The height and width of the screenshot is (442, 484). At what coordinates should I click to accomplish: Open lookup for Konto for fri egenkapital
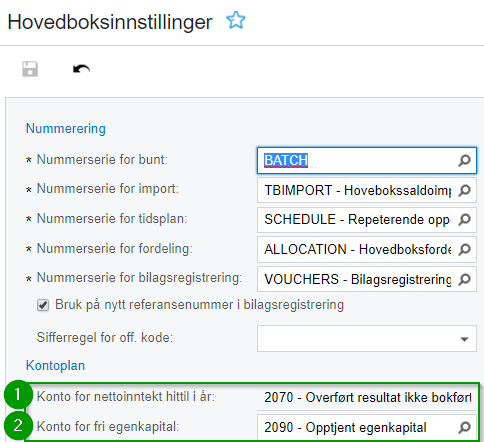coord(464,427)
